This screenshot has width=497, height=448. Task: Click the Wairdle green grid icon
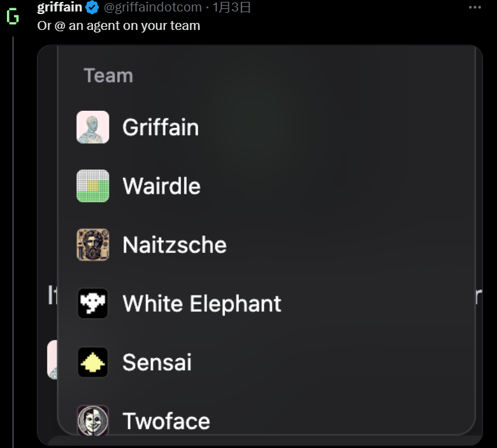tap(93, 186)
